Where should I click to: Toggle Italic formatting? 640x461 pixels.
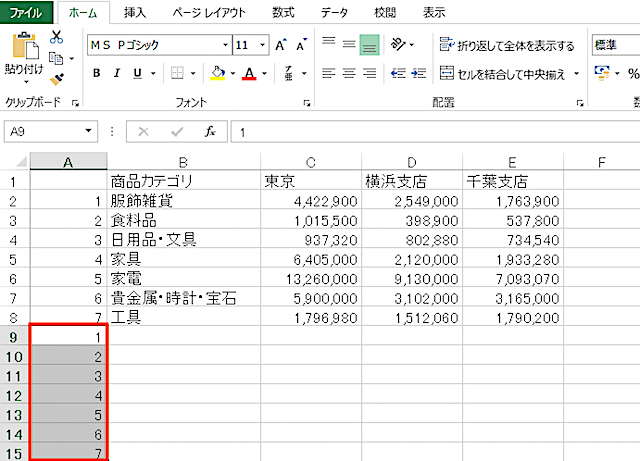(x=117, y=73)
